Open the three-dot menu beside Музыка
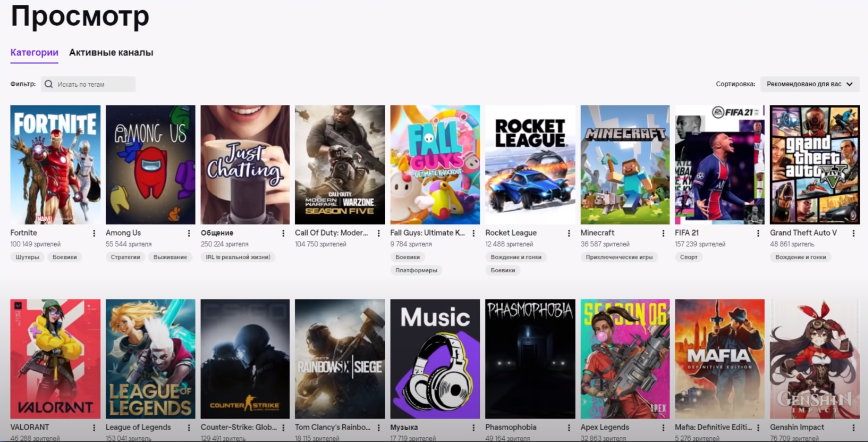 coord(474,428)
